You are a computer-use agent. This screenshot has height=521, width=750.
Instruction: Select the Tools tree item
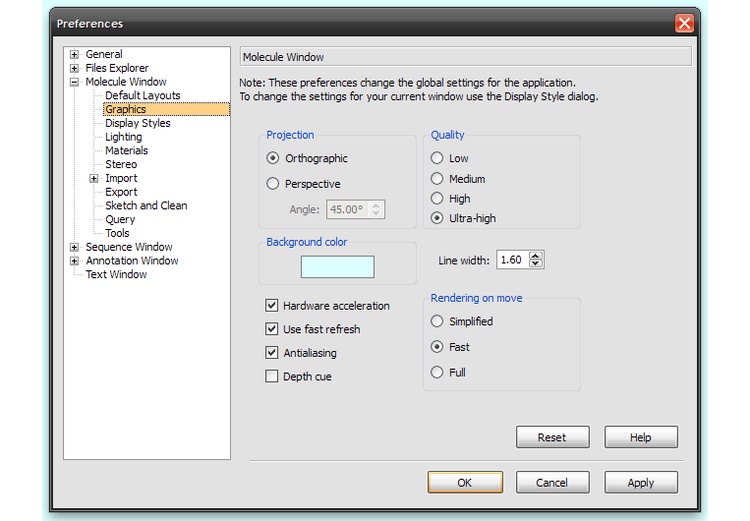pos(117,233)
